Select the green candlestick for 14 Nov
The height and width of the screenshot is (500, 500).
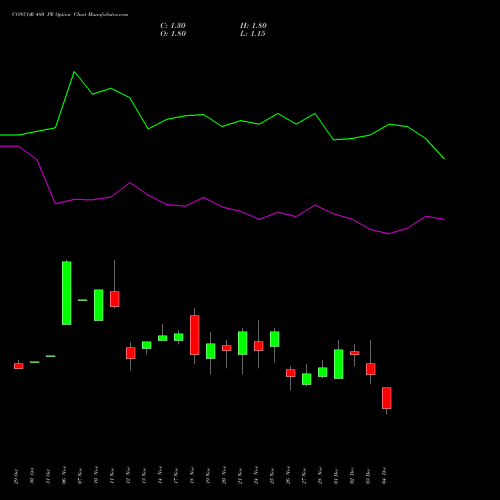tap(163, 338)
